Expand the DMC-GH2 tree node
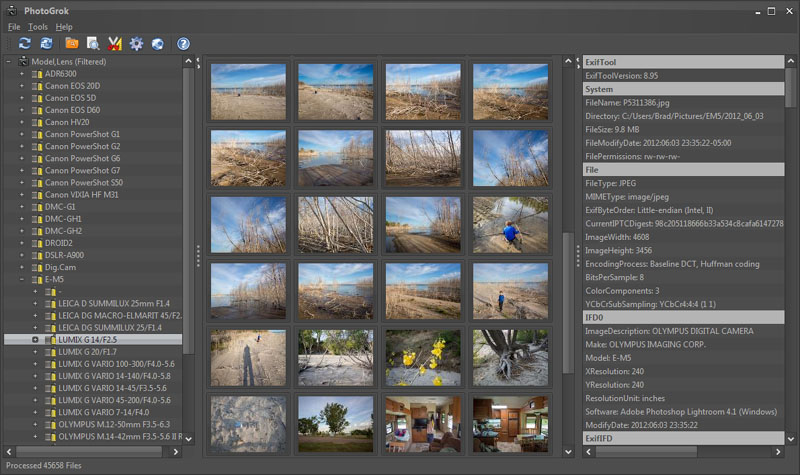The width and height of the screenshot is (800, 475). 22,231
